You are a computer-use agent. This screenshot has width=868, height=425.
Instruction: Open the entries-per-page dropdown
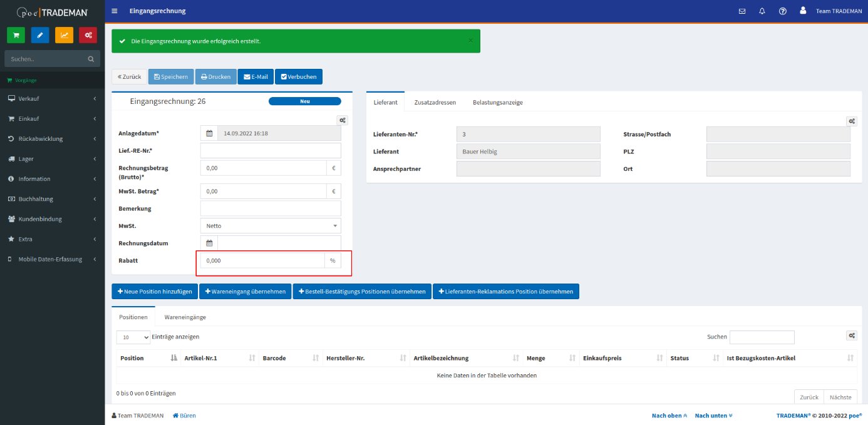[x=133, y=337]
